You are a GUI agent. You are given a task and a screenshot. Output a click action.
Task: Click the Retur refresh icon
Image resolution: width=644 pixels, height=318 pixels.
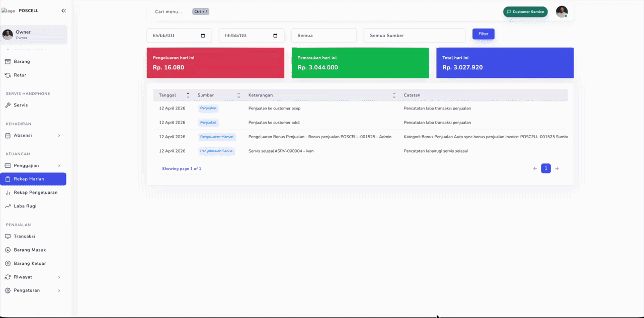(x=8, y=75)
